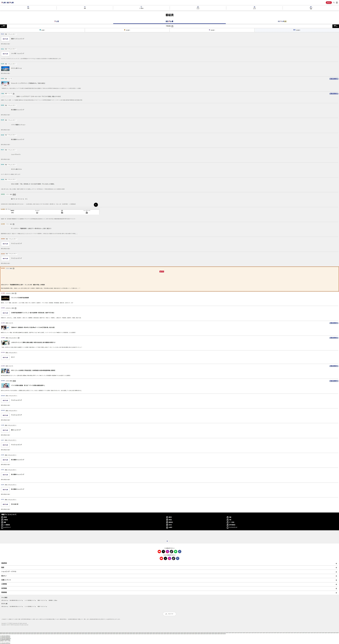
Task: Click the テレ東 logo in top-left header
Action: point(3,2)
